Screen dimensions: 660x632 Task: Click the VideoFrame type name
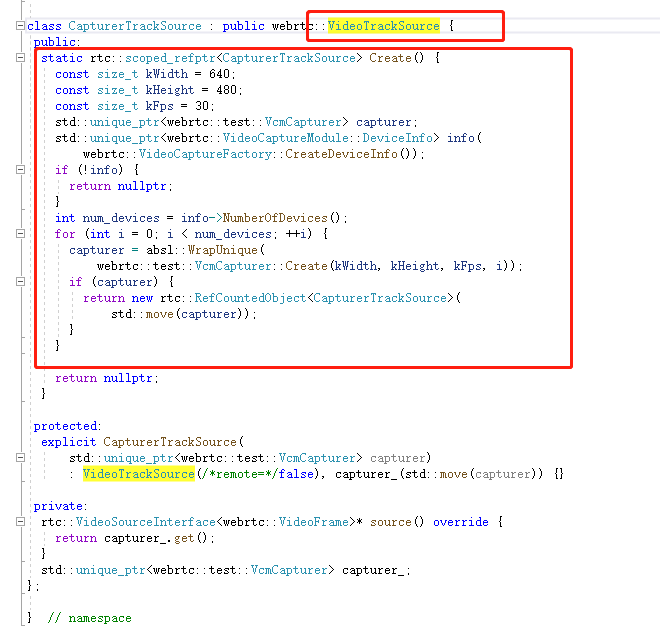point(314,522)
